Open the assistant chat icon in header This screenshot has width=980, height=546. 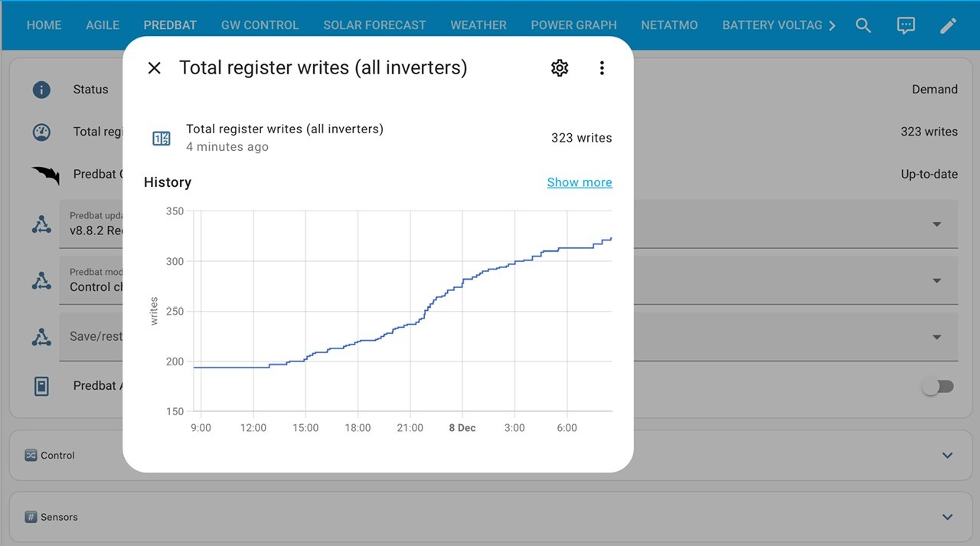pyautogui.click(x=906, y=25)
